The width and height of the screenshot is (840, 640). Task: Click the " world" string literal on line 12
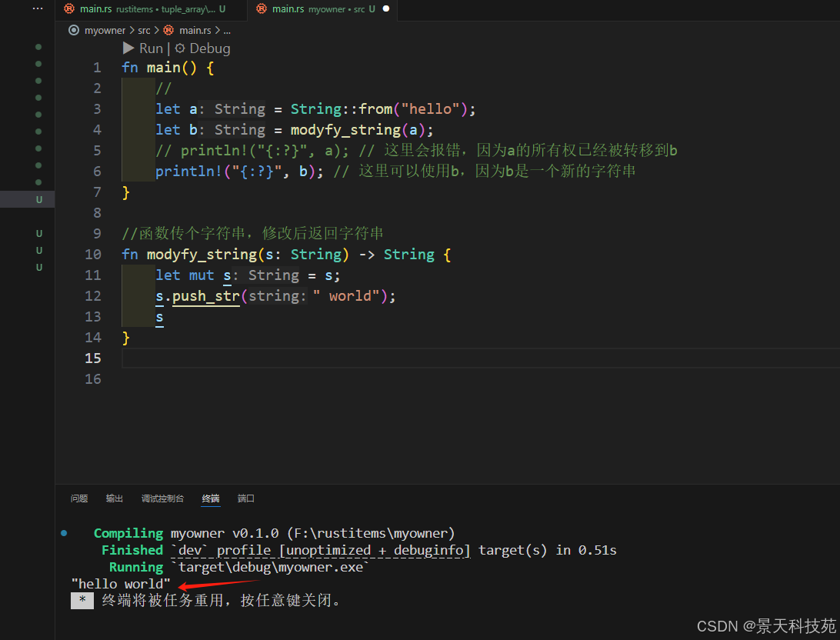[x=346, y=296]
